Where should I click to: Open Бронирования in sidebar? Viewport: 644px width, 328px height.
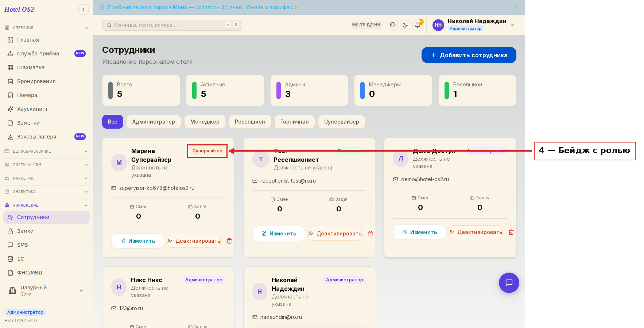[x=46, y=81]
